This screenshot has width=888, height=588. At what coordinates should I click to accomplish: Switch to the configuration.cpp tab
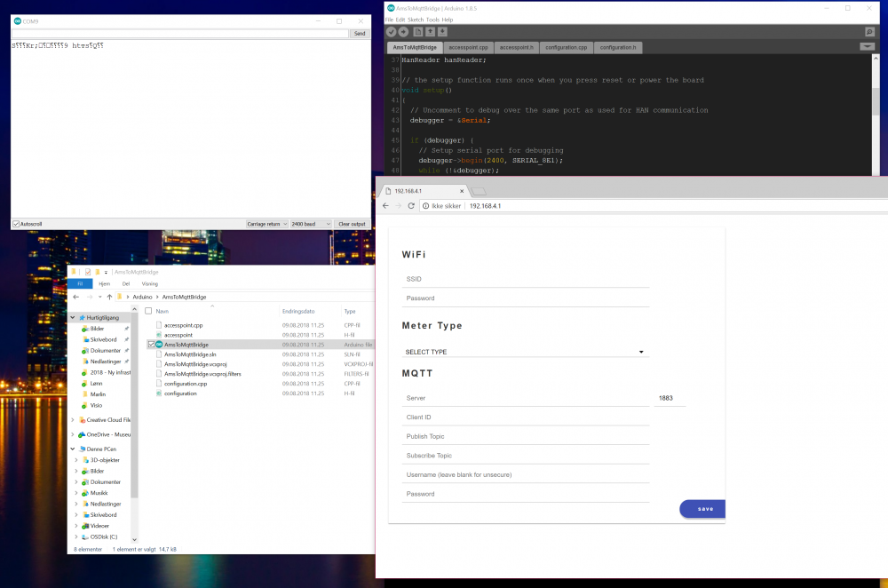(x=566, y=47)
